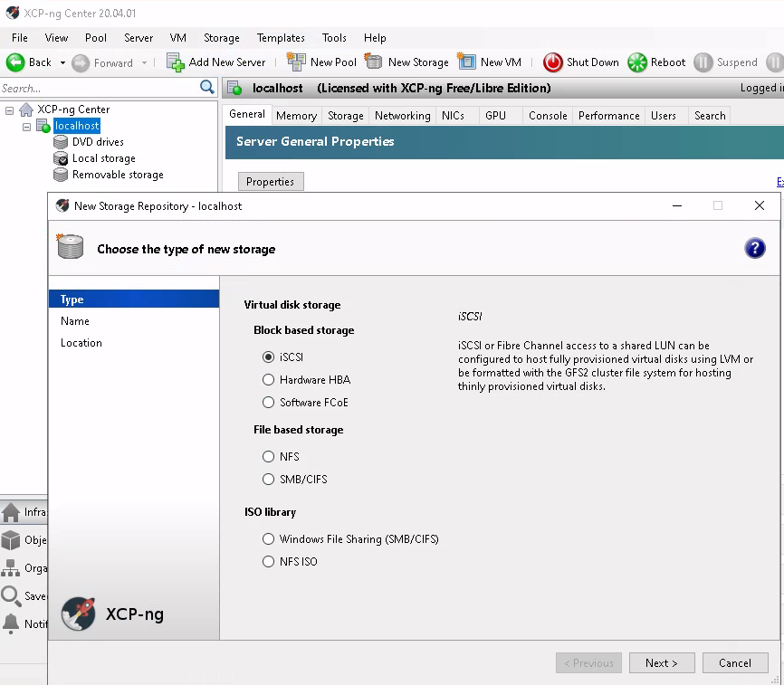This screenshot has width=784, height=685.
Task: Click the Removable storage disk icon
Action: [x=61, y=175]
